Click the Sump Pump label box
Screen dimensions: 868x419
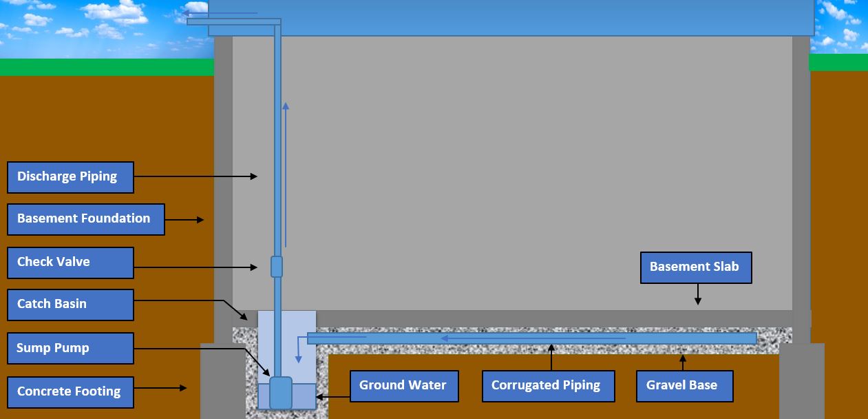coord(70,349)
